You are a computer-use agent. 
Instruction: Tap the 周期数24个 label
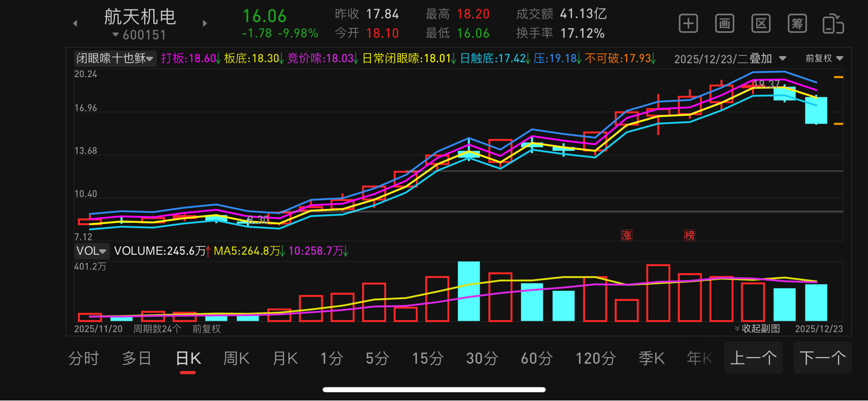pos(157,329)
